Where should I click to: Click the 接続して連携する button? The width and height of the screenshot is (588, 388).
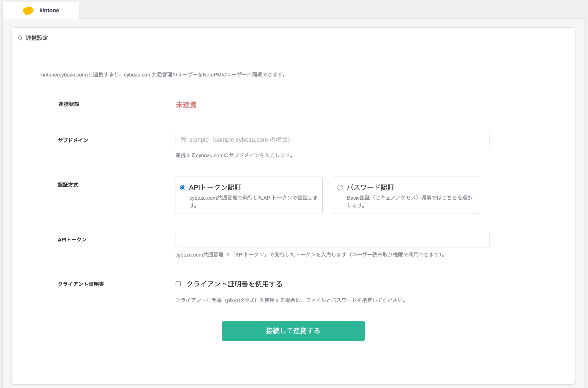pyautogui.click(x=293, y=331)
